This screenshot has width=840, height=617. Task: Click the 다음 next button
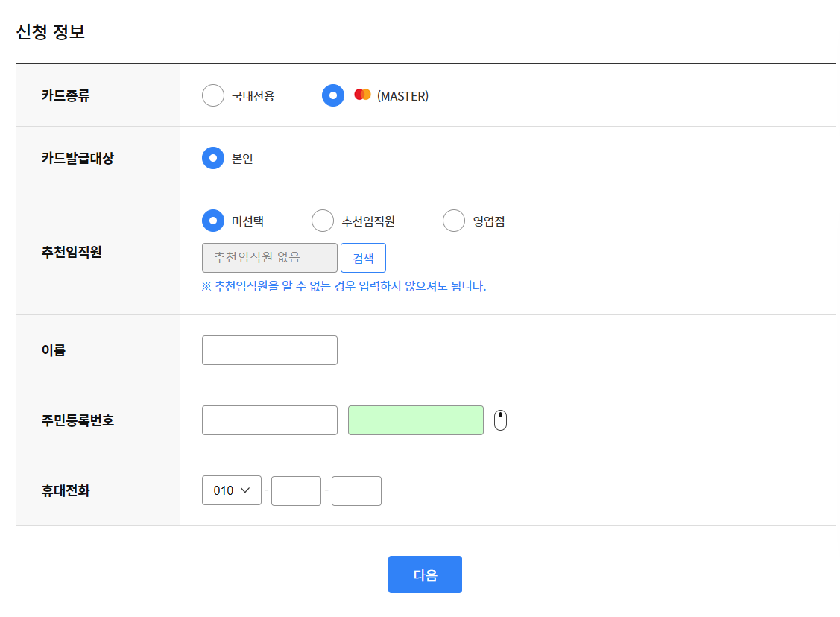coord(425,574)
